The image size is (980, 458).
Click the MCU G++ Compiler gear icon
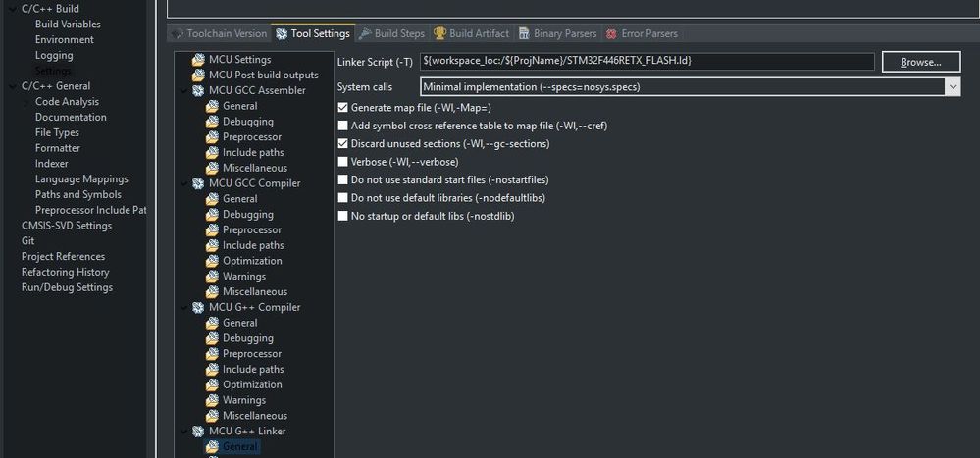198,307
